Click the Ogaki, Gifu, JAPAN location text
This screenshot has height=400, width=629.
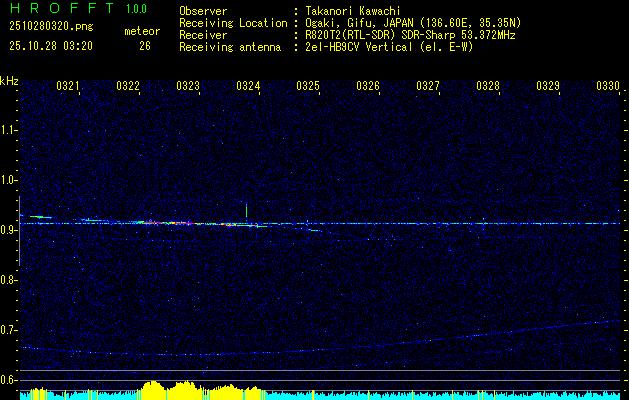[x=413, y=23]
